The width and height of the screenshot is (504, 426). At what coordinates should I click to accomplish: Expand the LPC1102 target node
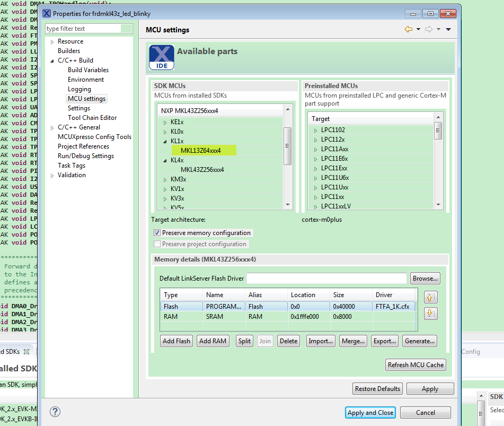tap(316, 131)
